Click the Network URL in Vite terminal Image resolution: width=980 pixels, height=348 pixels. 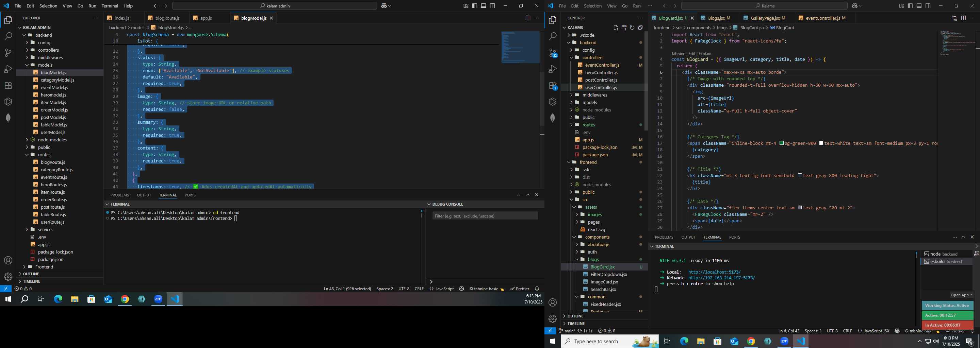tap(722, 278)
